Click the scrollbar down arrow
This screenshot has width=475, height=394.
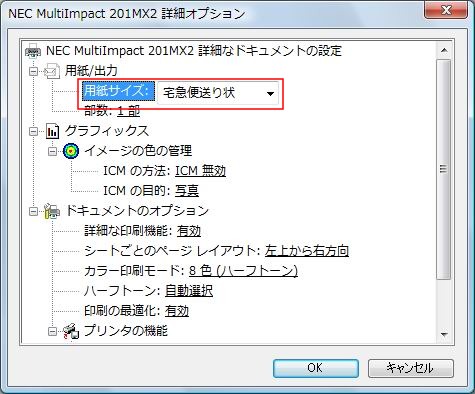[444, 334]
